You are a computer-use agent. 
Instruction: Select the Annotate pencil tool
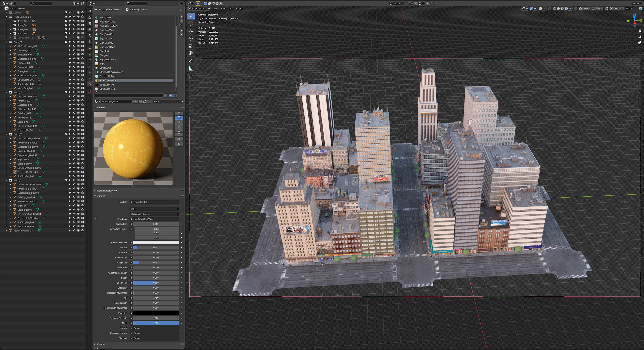[191, 61]
